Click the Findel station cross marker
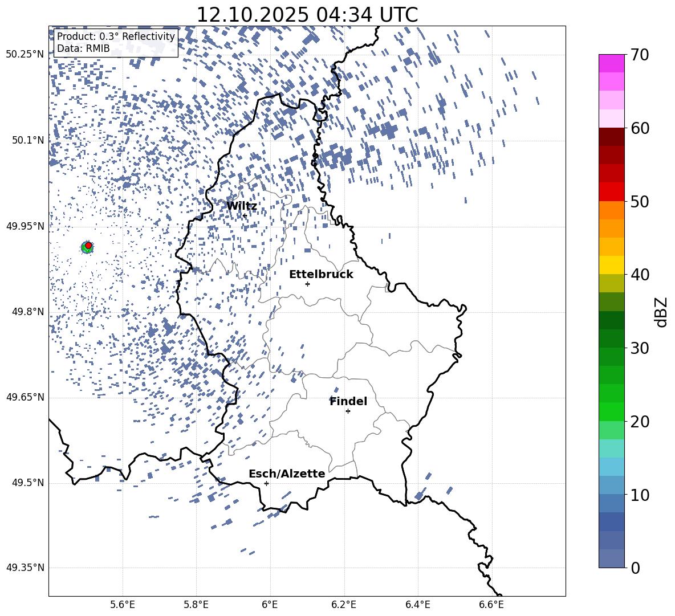The height and width of the screenshot is (616, 675). [348, 411]
